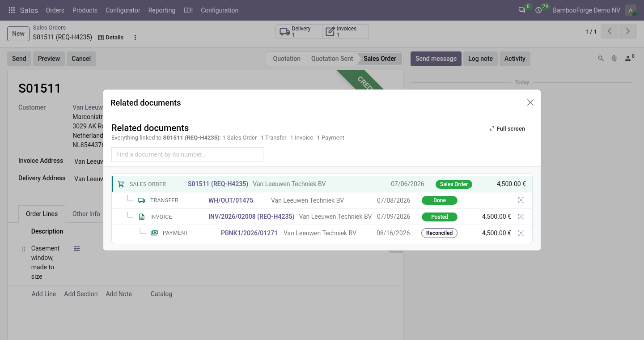Click the Preview button
This screenshot has height=340, width=644.
(x=49, y=59)
